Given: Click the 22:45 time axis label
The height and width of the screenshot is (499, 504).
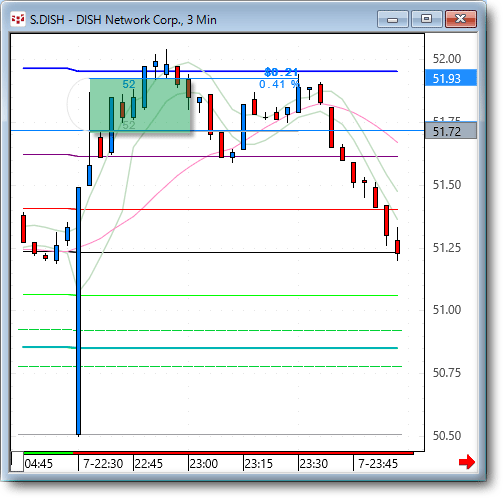Looking at the screenshot, I should [148, 463].
